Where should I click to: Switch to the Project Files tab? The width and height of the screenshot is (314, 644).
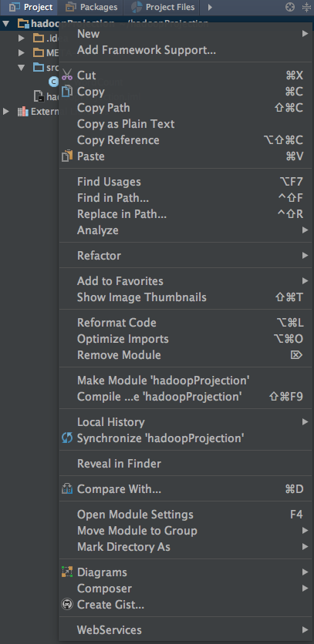click(x=163, y=7)
